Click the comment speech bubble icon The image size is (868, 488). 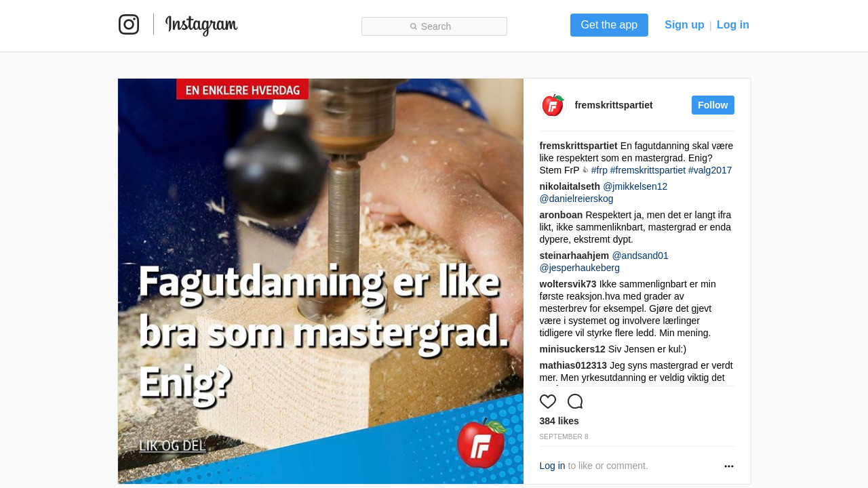[x=575, y=401]
